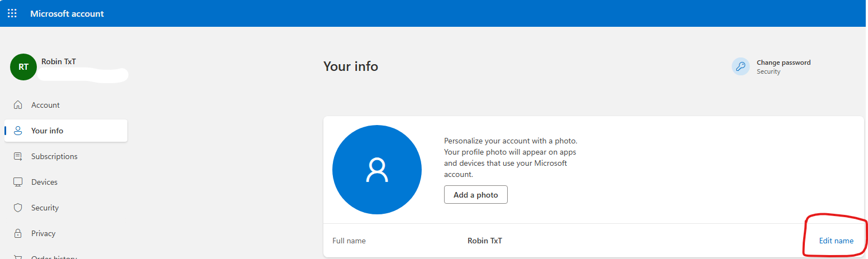This screenshot has width=868, height=259.
Task: Click the Devices monitor icon
Action: click(18, 182)
